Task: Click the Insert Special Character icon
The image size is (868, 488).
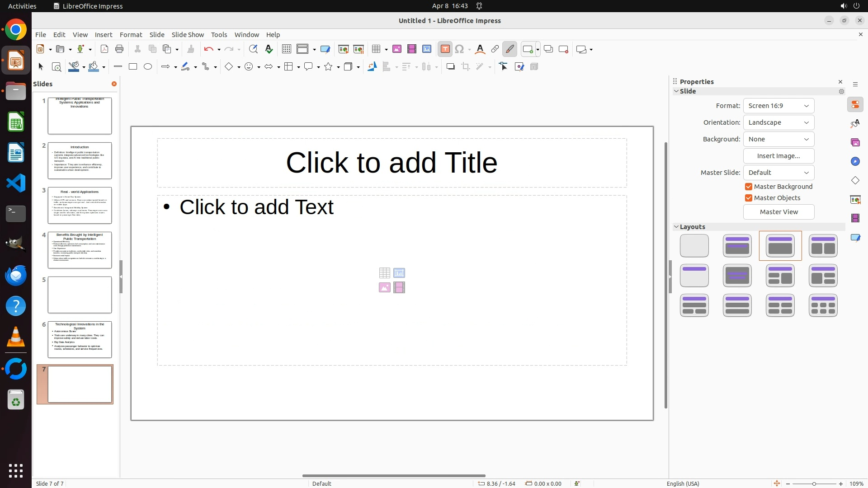Action: click(459, 49)
